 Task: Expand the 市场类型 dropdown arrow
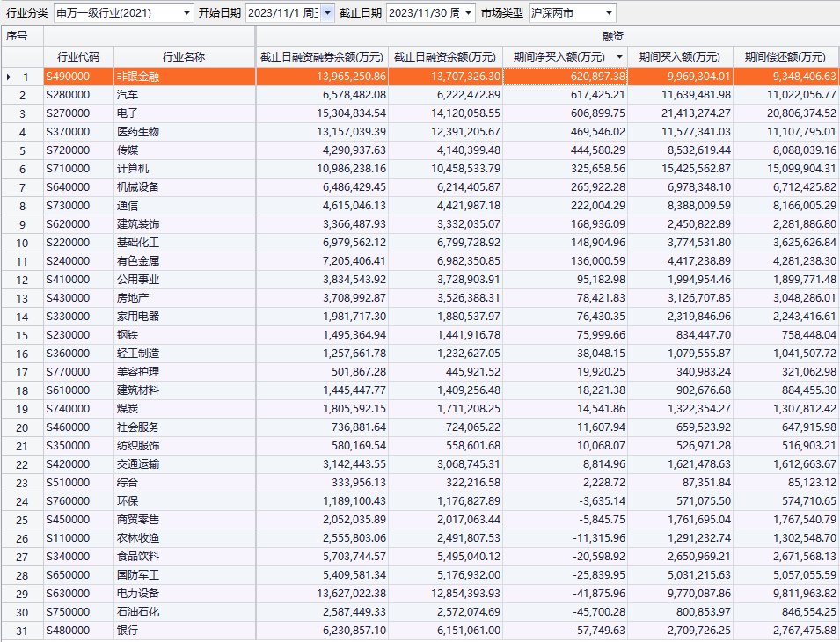609,13
